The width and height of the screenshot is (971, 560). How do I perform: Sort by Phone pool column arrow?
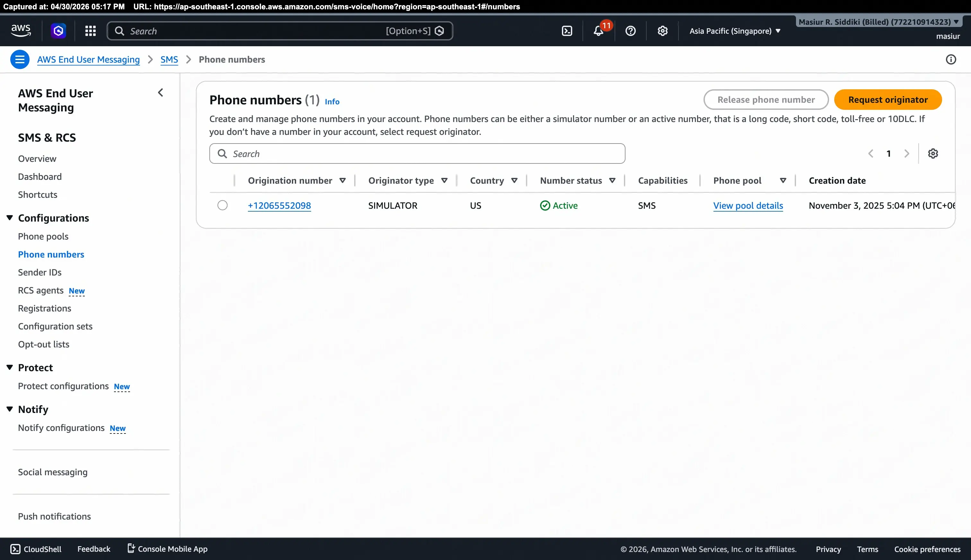pyautogui.click(x=783, y=180)
